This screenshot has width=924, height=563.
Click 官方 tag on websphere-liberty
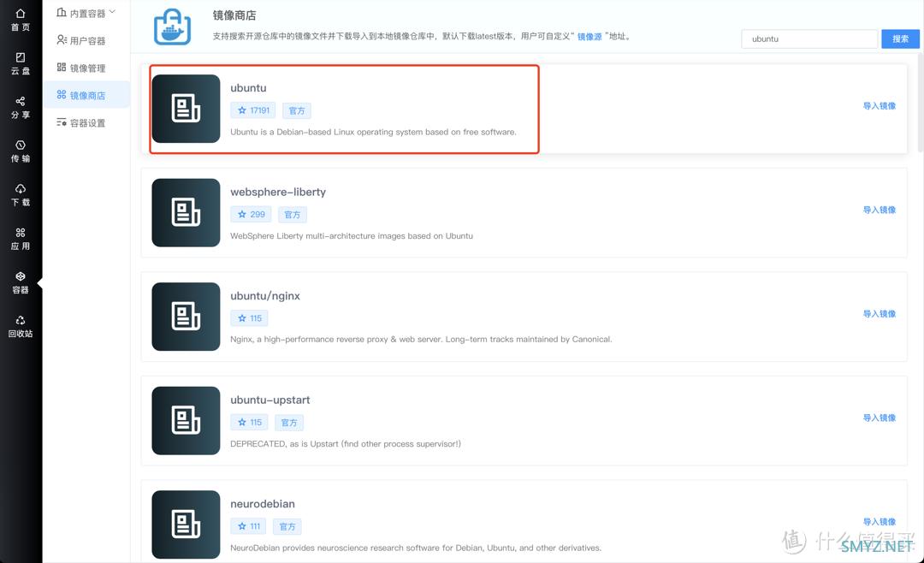pos(293,215)
